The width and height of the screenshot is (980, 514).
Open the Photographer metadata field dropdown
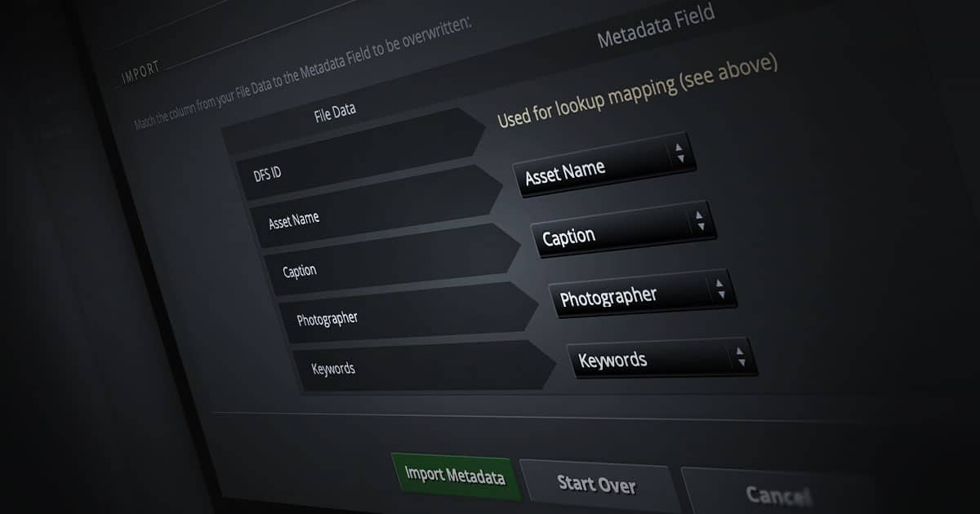click(629, 297)
